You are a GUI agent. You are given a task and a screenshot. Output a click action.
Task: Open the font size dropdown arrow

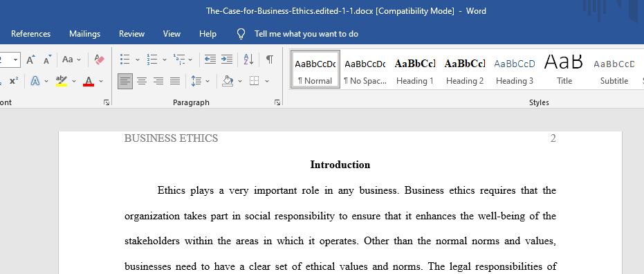coord(16,60)
